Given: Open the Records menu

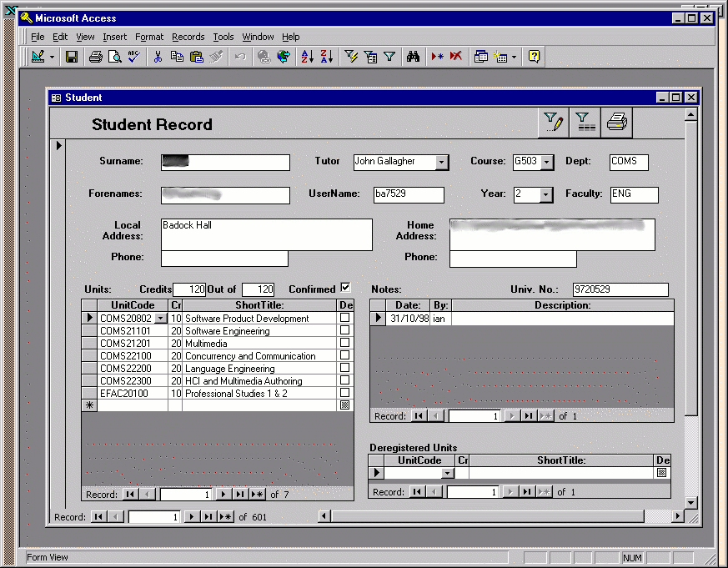Looking at the screenshot, I should click(x=188, y=37).
